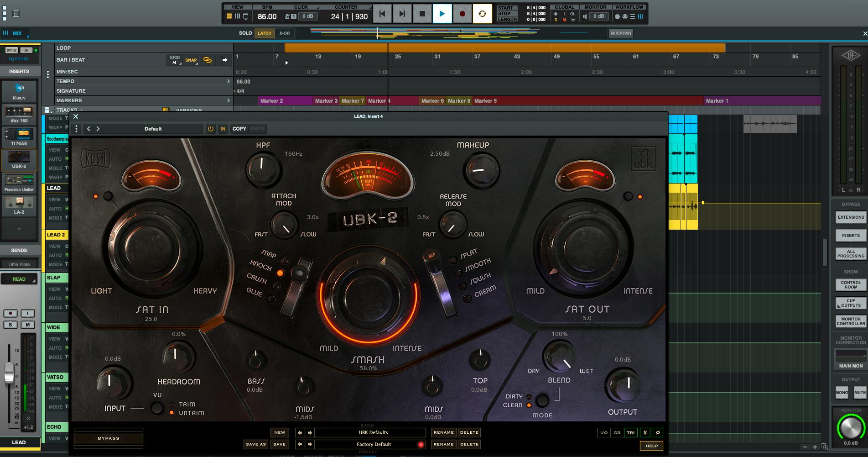Select the SMOOTH release mode
Image resolution: width=868 pixels, height=457 pixels.
(x=457, y=273)
